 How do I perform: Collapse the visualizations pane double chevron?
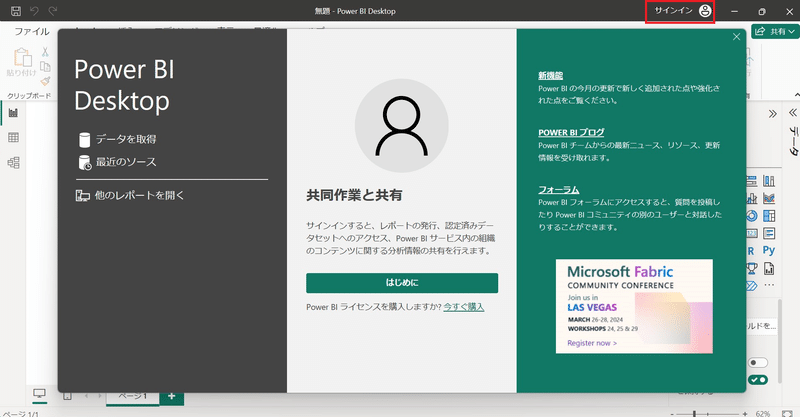[772, 113]
